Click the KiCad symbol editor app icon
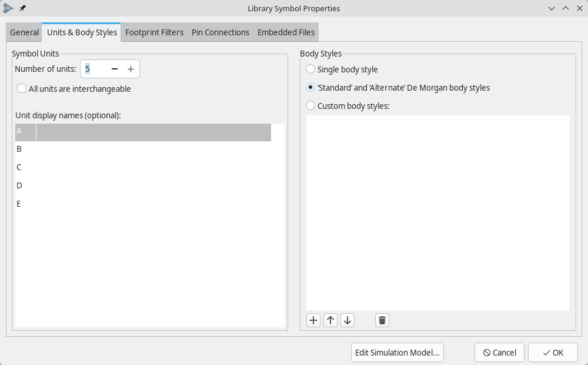Screen dimensions: 588x365 tap(8, 8)
